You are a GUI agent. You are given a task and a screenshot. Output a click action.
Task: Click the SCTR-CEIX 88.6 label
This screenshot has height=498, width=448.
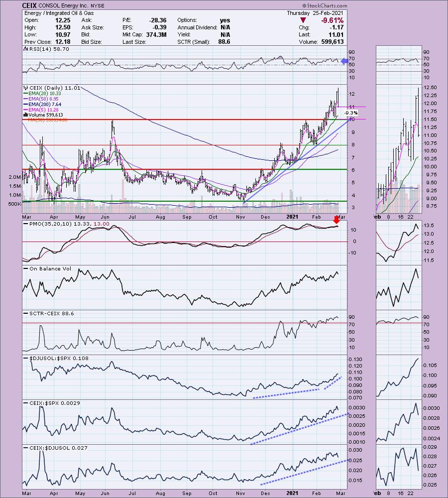pyautogui.click(x=52, y=313)
